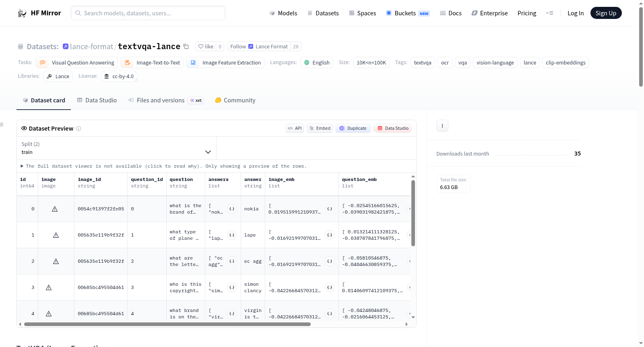Open the more navigation options menu icon
This screenshot has height=347, width=644.
click(549, 13)
